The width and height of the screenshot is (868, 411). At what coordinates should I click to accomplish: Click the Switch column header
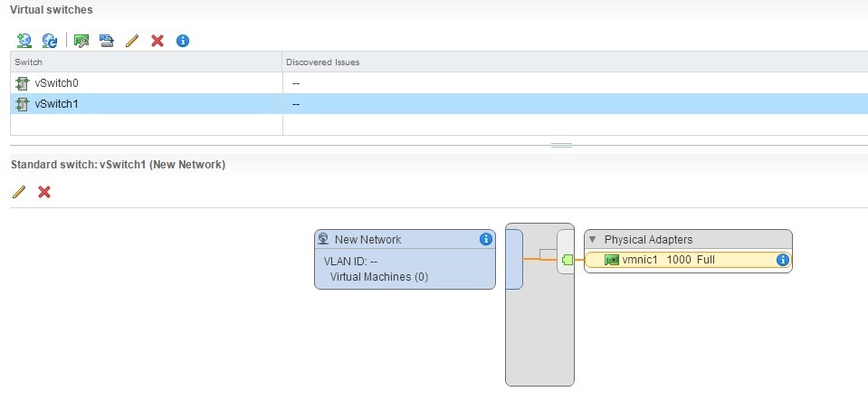click(x=146, y=62)
